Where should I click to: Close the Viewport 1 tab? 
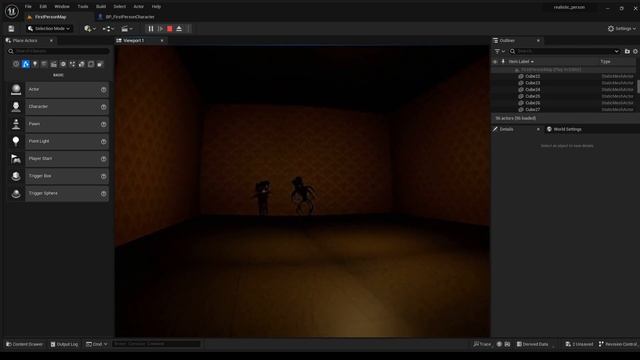162,40
